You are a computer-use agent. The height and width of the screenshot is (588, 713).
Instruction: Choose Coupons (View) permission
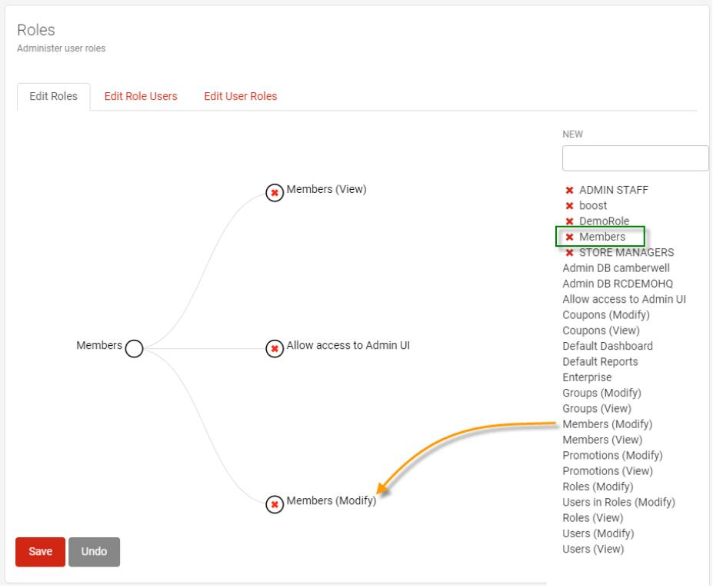[601, 331]
